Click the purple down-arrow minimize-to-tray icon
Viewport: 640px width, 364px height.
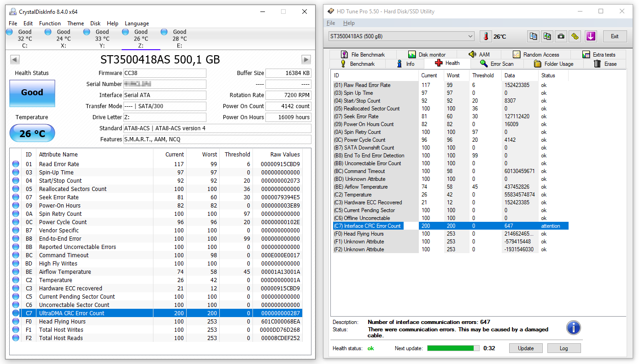click(591, 36)
